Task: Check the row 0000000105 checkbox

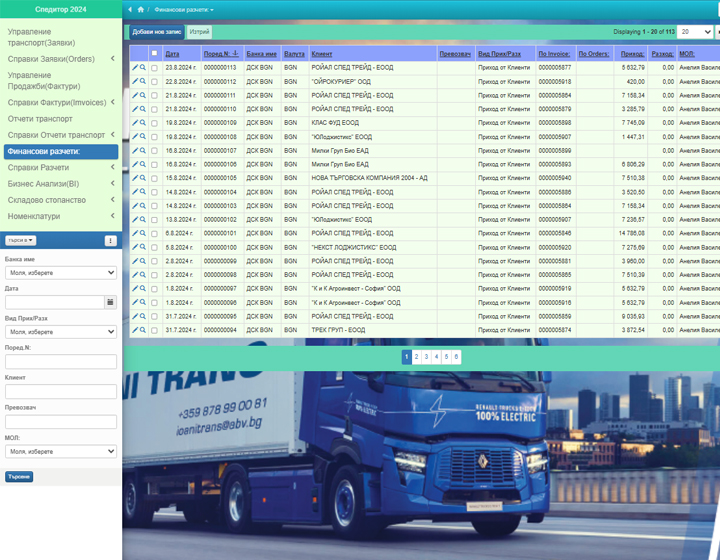Action: pos(154,178)
